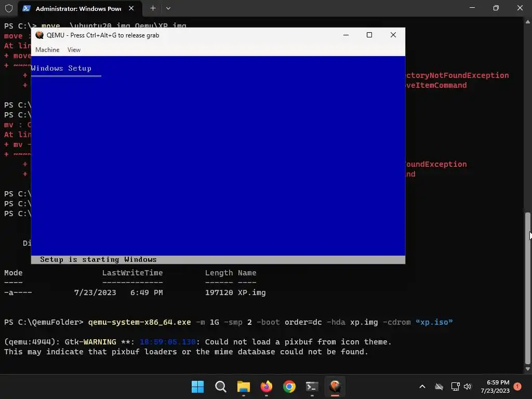Click the 'veItemCommand' error text
532x399 pixels.
[436, 85]
